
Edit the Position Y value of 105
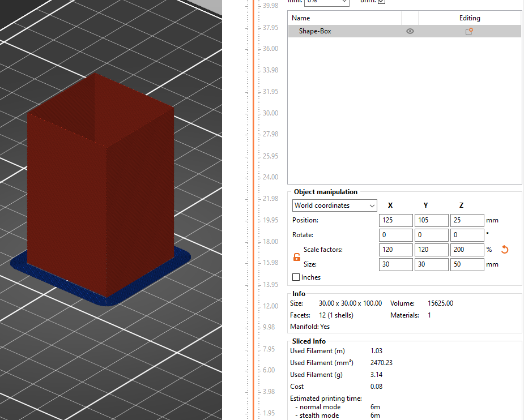pos(431,220)
